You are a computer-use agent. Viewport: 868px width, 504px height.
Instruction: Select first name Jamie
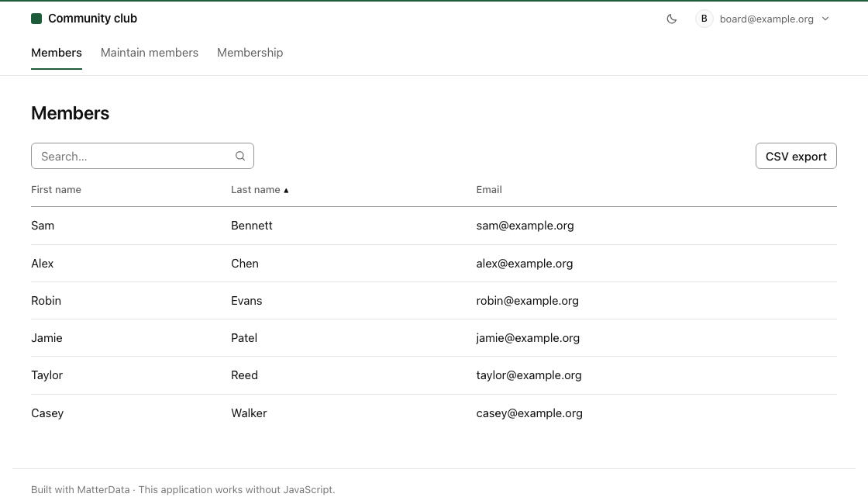point(46,338)
